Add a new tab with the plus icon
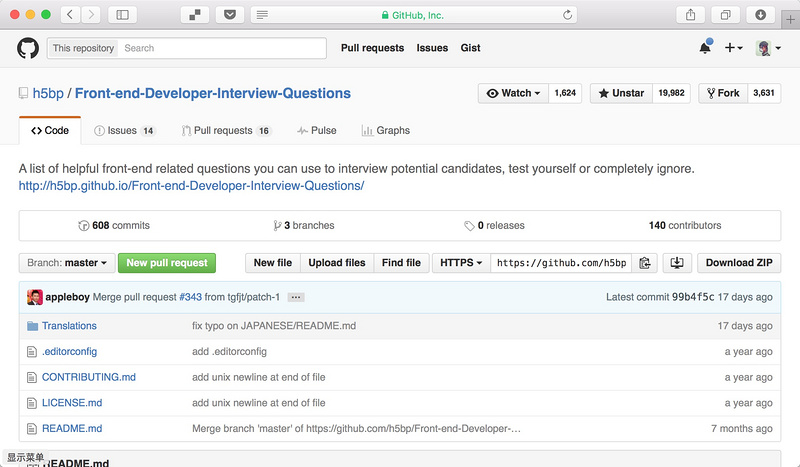The height and width of the screenshot is (467, 800). (790, 19)
